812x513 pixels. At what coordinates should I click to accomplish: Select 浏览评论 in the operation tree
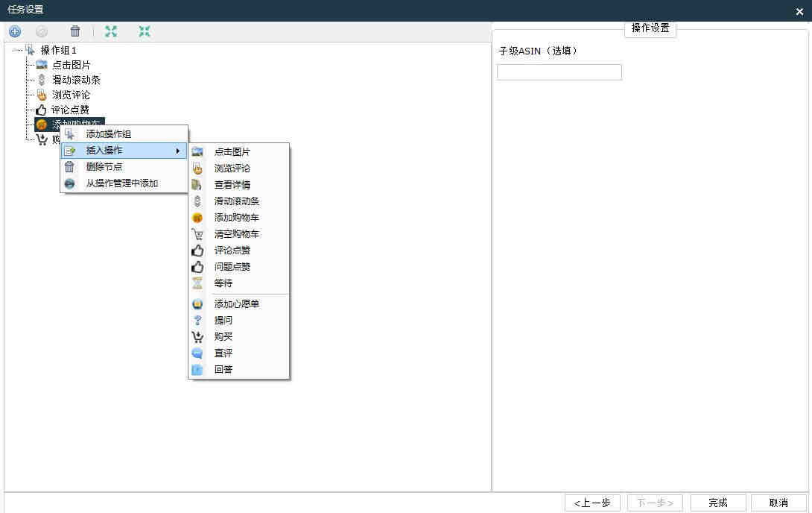(x=72, y=95)
